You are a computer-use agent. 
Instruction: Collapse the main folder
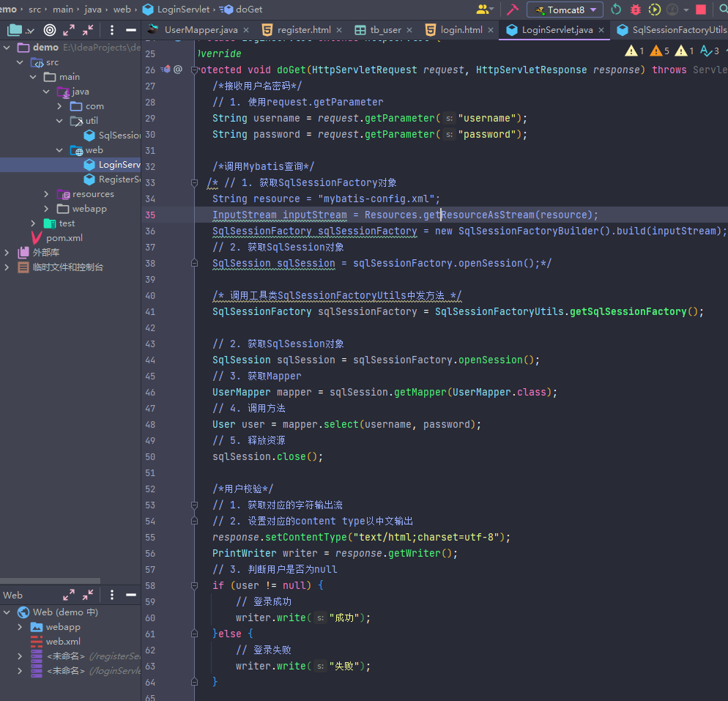33,77
